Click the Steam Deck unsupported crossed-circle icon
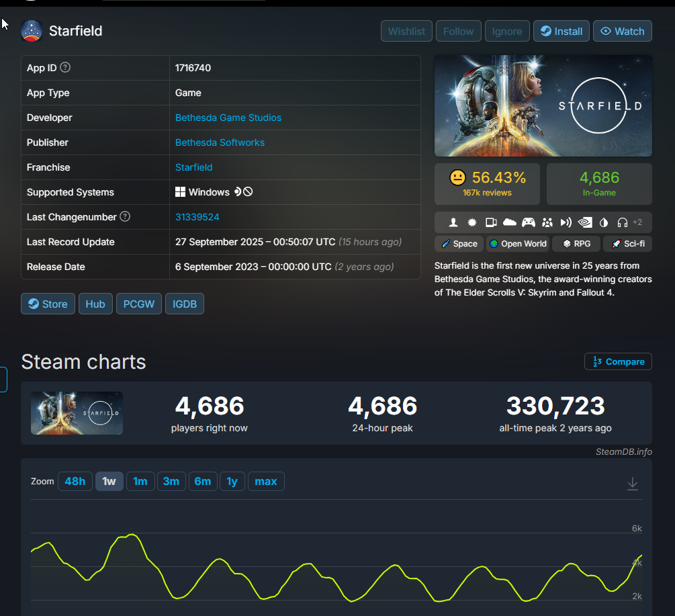 [248, 192]
